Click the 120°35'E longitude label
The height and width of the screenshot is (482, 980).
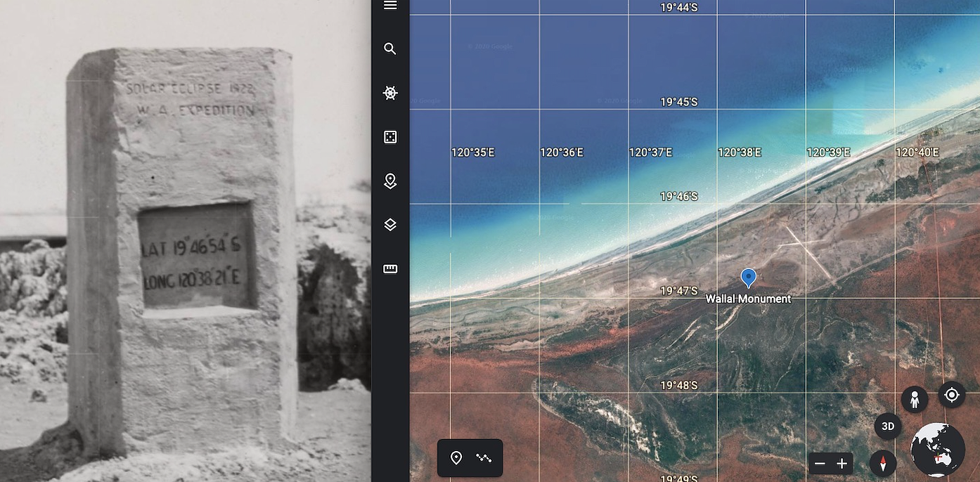(473, 152)
